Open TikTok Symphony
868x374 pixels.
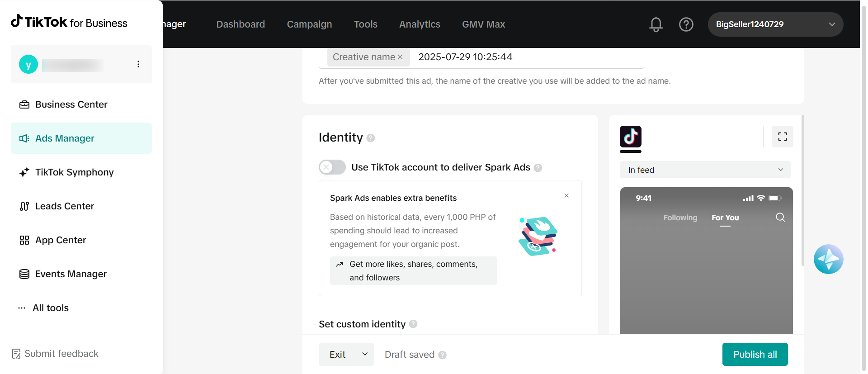(x=81, y=172)
